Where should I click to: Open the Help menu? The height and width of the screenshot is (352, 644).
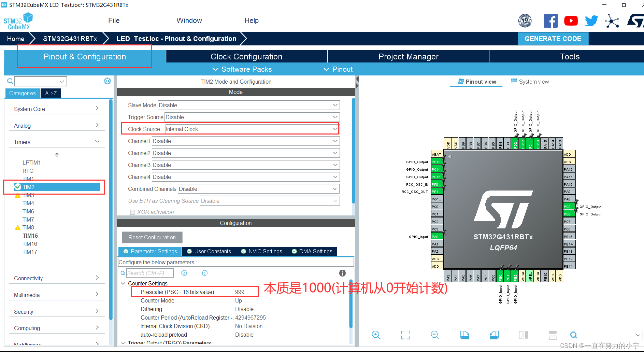click(252, 20)
